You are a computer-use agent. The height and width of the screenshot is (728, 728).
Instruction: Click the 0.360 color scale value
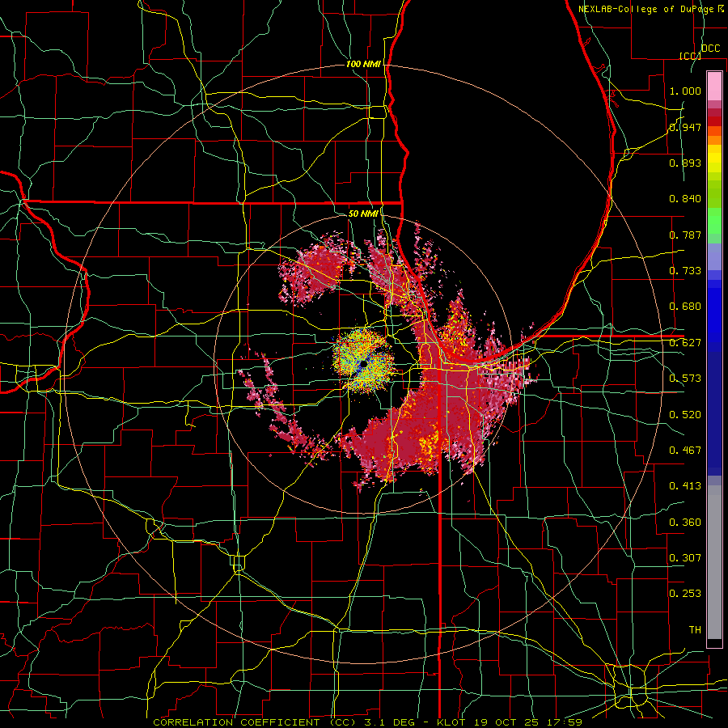click(685, 523)
